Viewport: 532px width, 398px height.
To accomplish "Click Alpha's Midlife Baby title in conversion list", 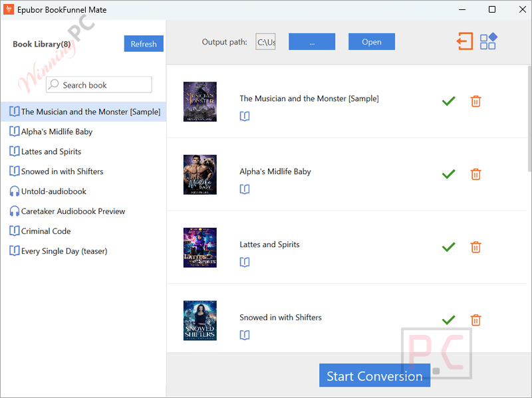I will click(275, 171).
